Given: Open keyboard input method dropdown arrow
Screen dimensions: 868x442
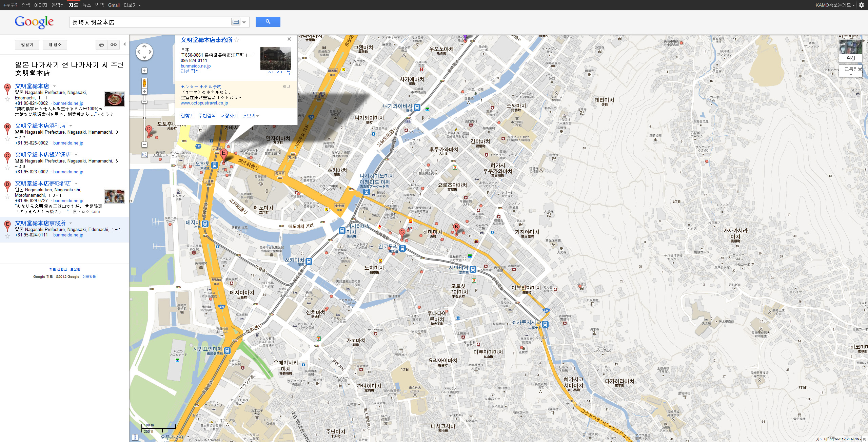Looking at the screenshot, I should tap(244, 22).
